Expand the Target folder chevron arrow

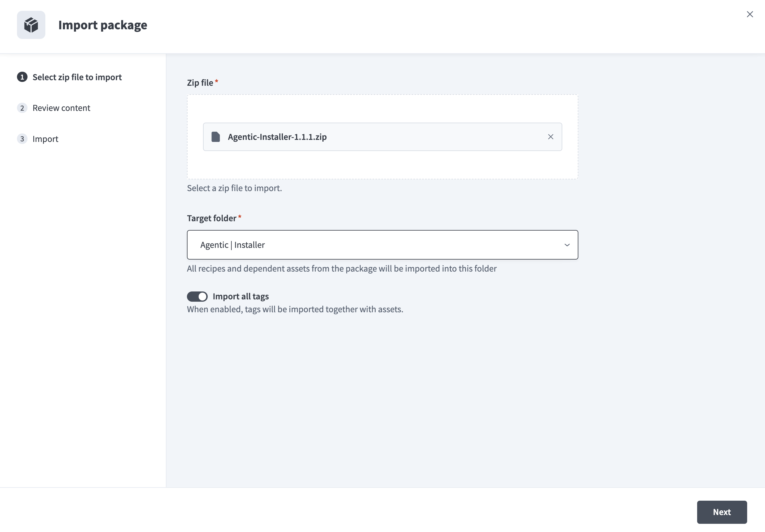pos(567,245)
